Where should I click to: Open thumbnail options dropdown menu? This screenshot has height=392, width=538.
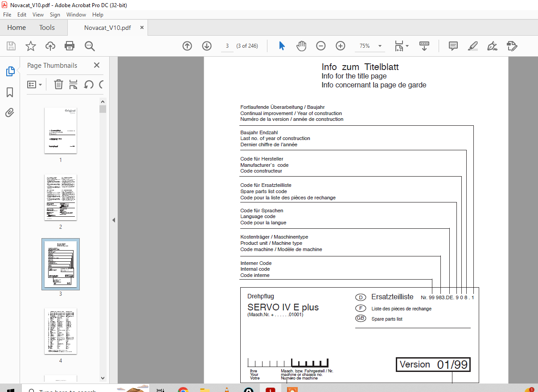[35, 84]
